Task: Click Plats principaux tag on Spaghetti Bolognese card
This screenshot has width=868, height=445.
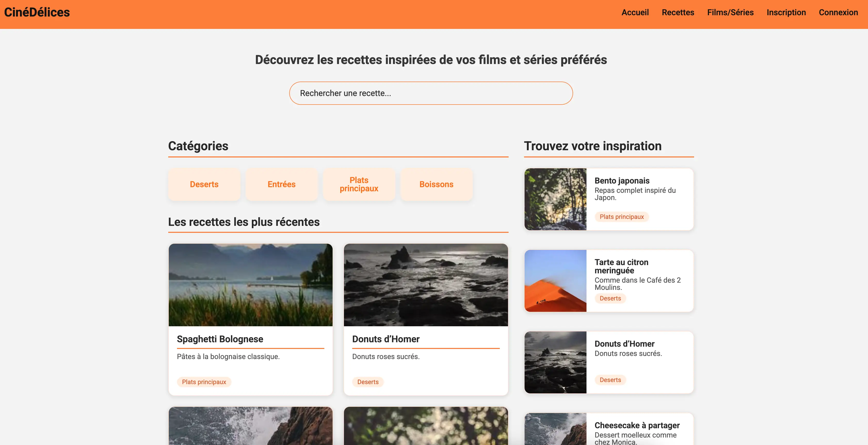Action: (204, 382)
